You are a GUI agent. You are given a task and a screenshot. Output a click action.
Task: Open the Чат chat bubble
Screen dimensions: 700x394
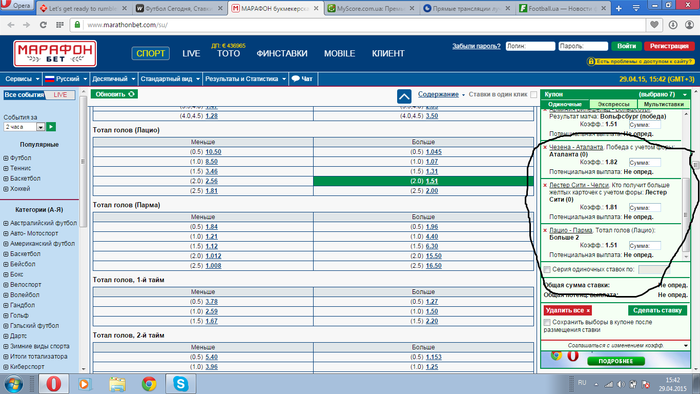click(x=302, y=79)
